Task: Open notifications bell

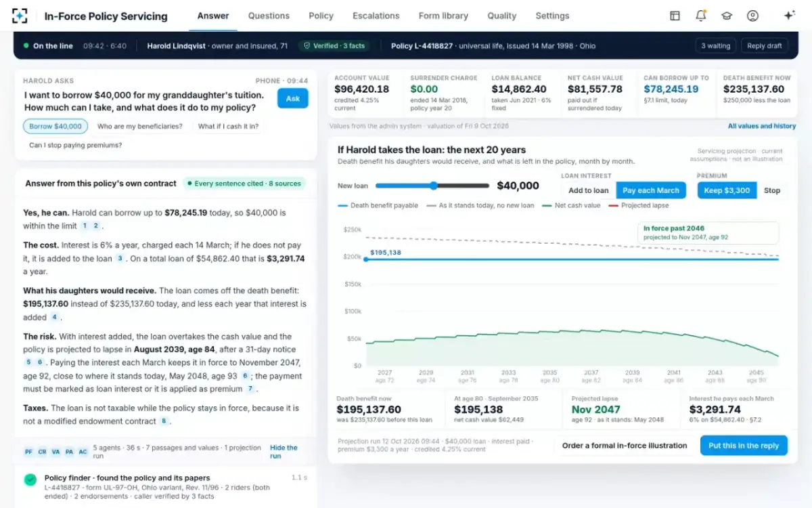Action: [701, 16]
